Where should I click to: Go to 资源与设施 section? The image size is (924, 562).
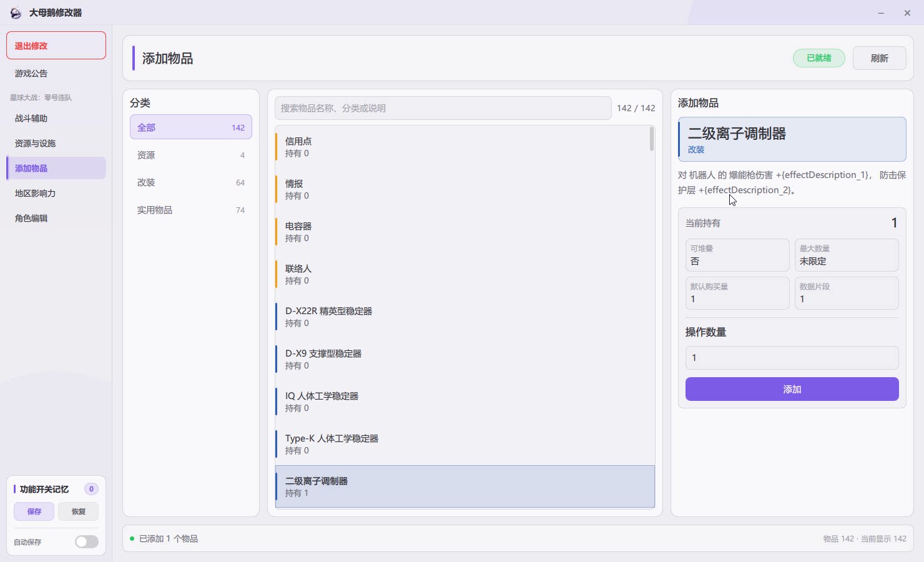point(56,143)
